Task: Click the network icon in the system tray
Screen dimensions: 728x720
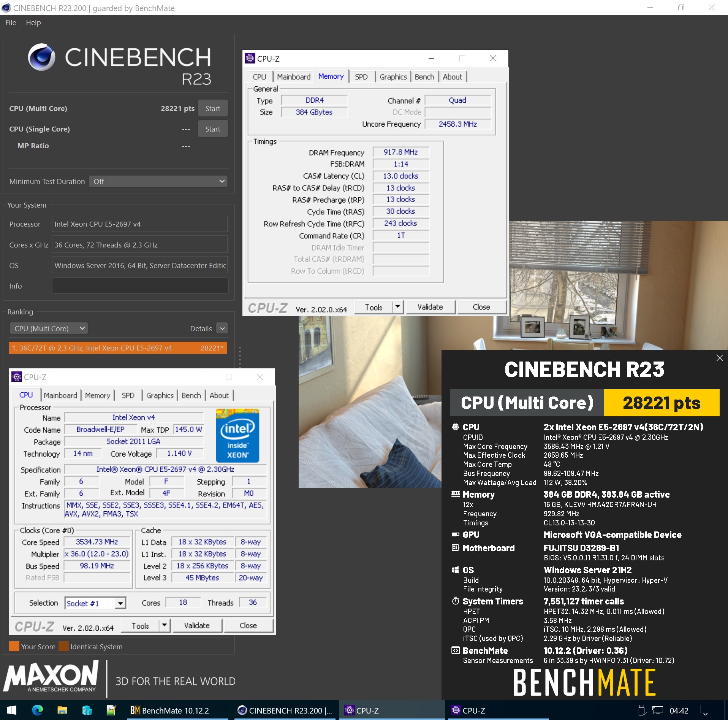Action: click(657, 710)
